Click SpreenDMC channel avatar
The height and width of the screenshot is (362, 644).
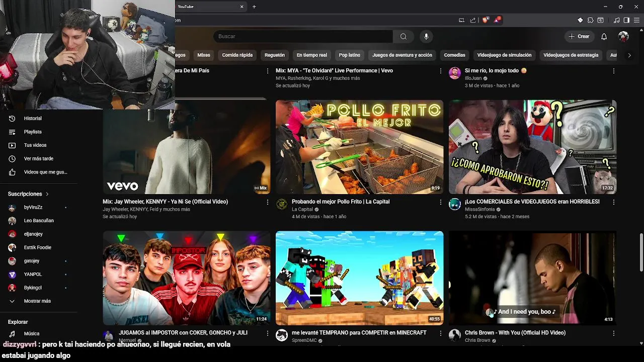click(282, 335)
